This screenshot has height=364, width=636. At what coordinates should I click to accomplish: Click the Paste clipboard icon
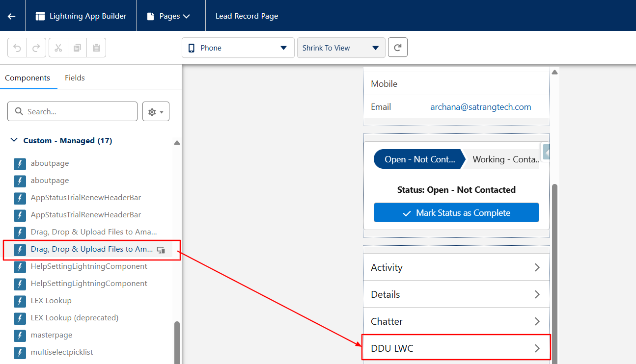click(x=96, y=48)
